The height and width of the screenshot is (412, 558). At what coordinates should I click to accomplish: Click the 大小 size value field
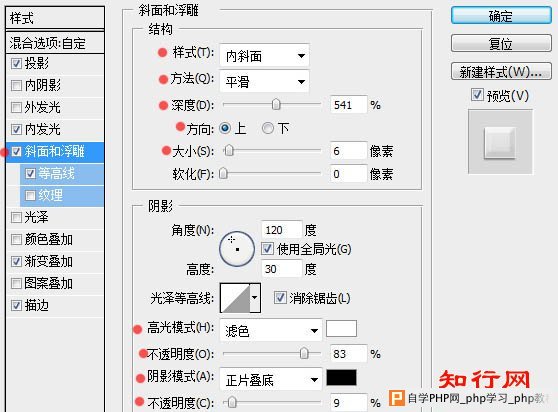click(348, 151)
